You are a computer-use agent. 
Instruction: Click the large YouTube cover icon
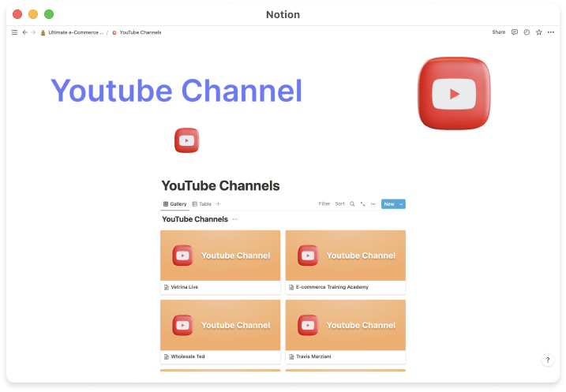[x=454, y=93]
